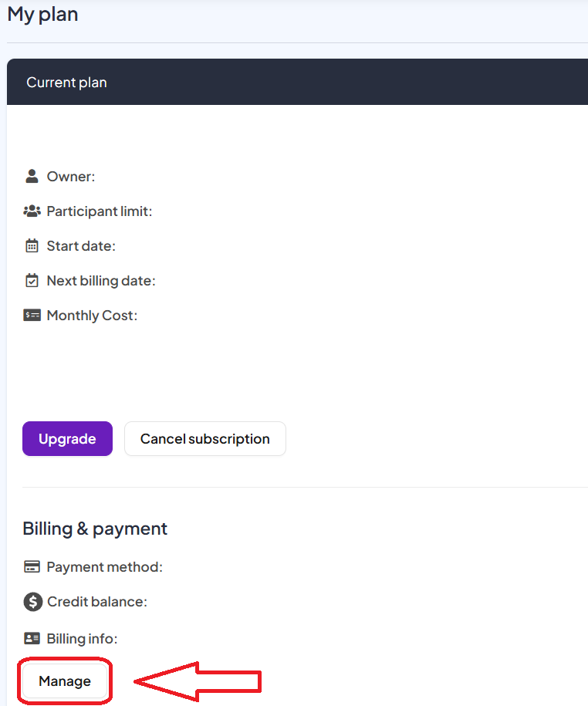Click the Owner person icon
Viewport: 588px width, 706px height.
(x=32, y=177)
